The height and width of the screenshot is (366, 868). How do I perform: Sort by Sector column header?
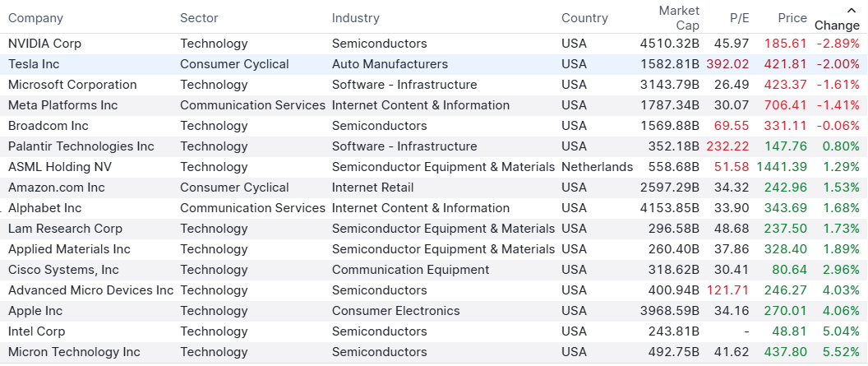[199, 18]
